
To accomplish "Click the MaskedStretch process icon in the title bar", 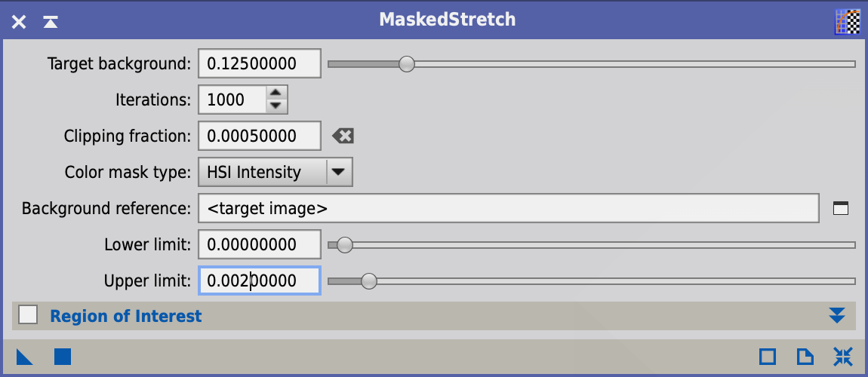I will [x=848, y=22].
